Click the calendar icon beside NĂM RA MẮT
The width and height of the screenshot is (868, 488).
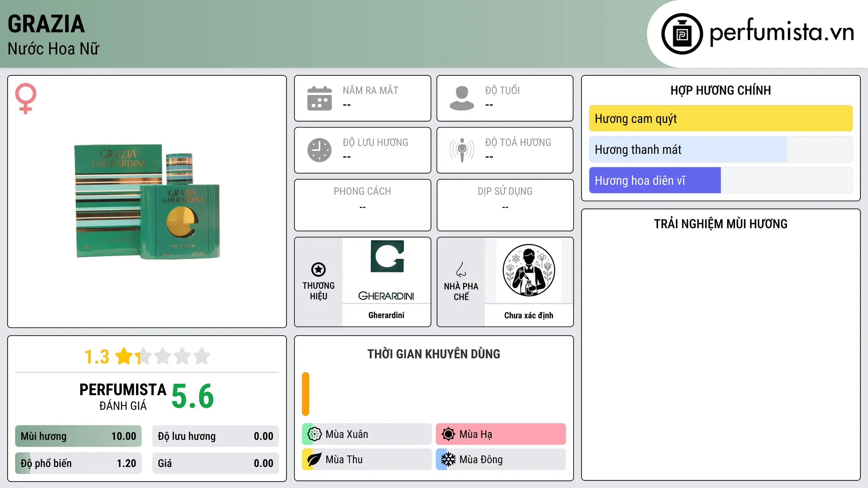point(320,98)
